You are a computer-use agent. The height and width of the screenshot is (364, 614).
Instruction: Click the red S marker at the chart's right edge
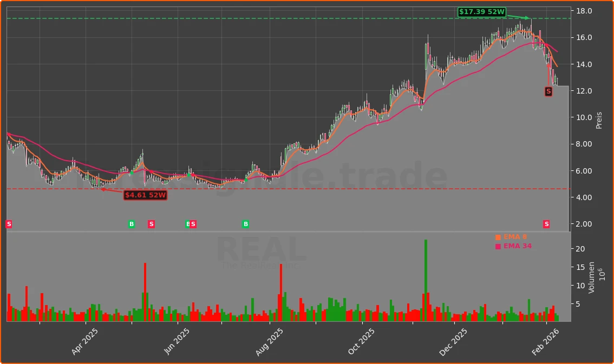[547, 223]
